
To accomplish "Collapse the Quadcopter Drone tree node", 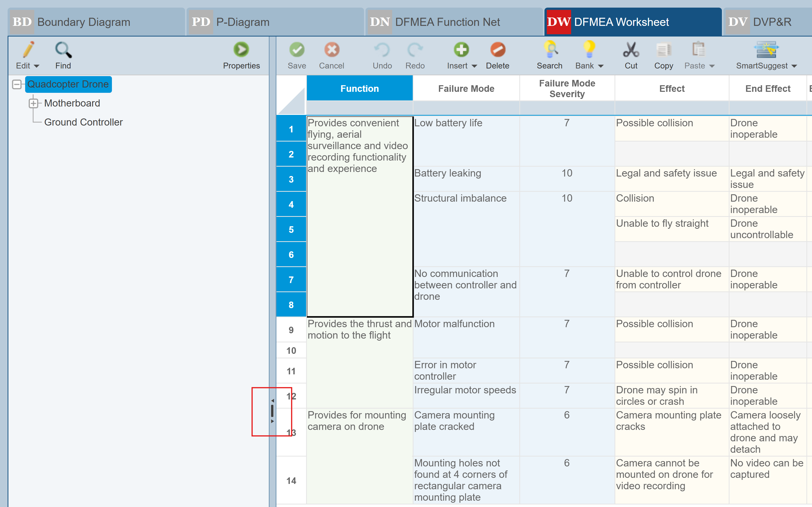I will point(17,84).
